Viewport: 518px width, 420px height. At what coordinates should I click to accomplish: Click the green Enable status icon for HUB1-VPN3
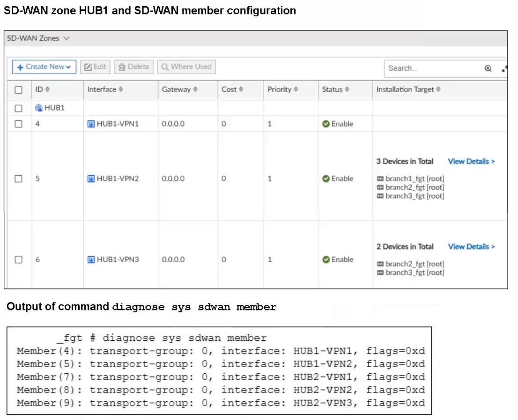(x=326, y=259)
